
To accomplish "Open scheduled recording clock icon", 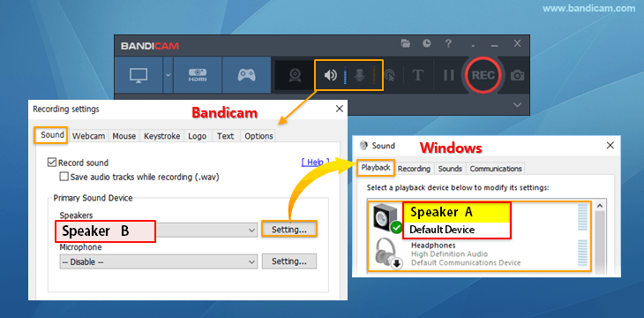I will 427,43.
